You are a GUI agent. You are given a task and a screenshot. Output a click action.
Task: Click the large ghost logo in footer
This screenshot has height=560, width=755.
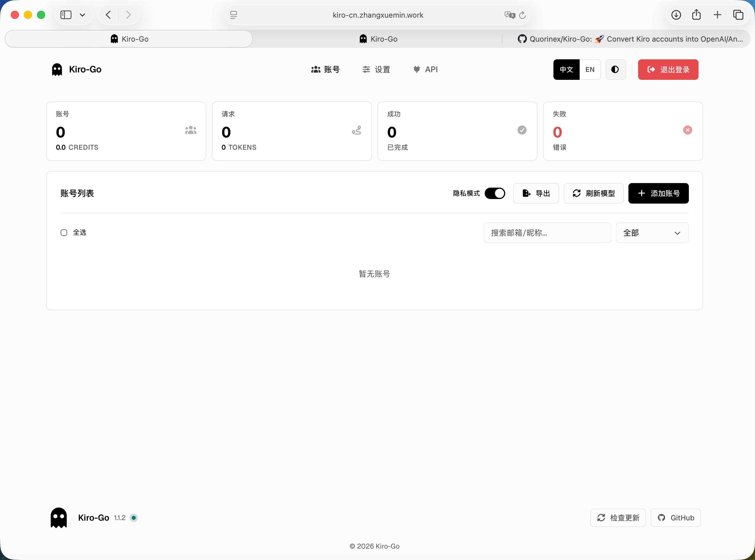59,518
